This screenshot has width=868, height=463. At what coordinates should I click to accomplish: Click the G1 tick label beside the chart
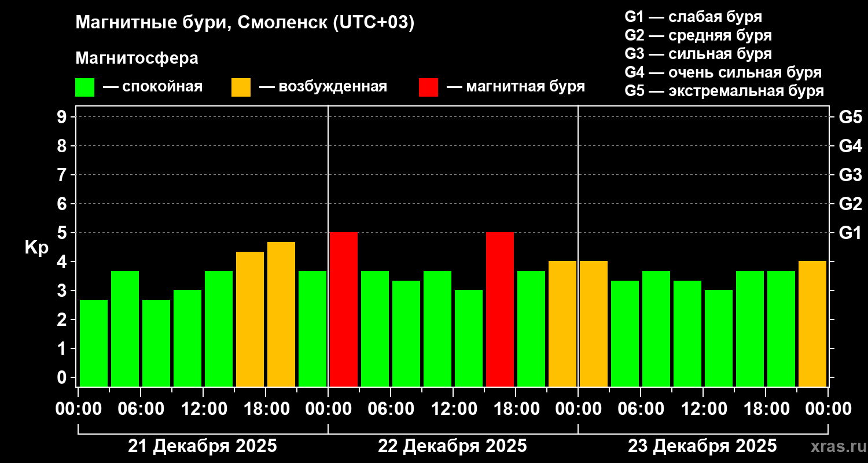pos(850,233)
